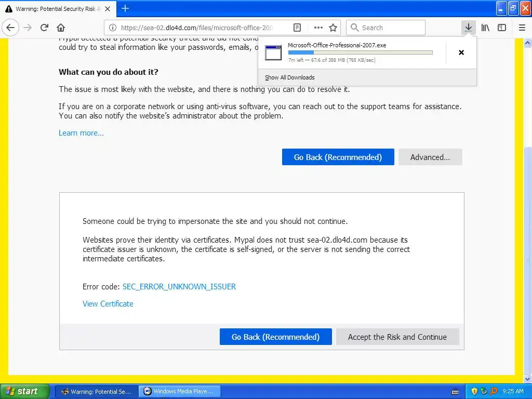Click the safely remove hardware tray icon
Screen dimensions: 532x399
(484, 392)
